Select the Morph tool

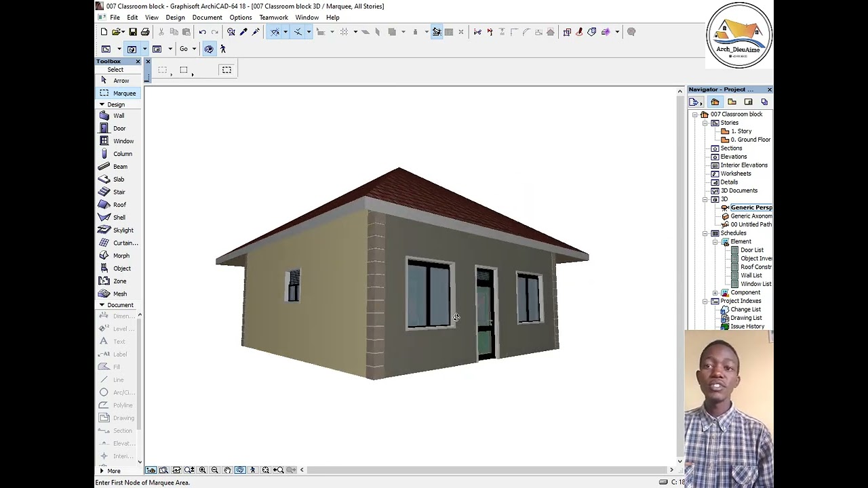(x=119, y=256)
